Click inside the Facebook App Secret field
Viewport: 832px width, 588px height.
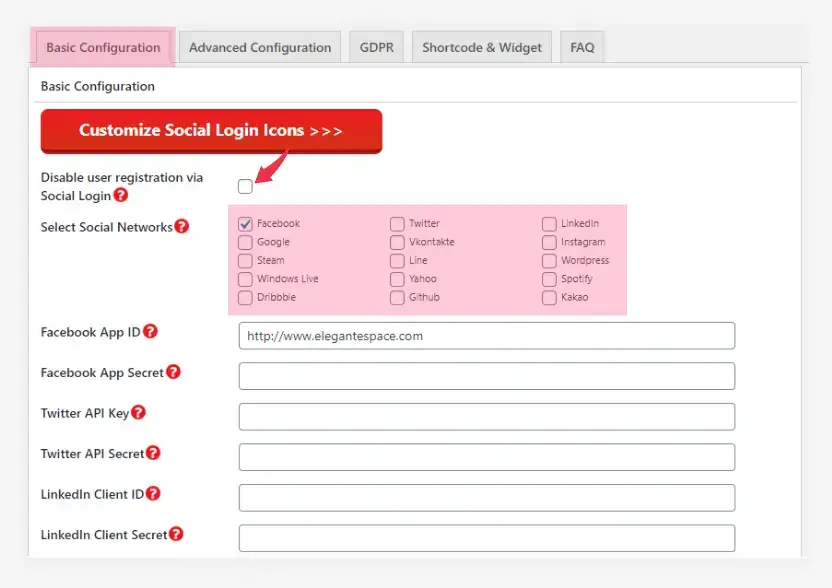click(x=486, y=376)
